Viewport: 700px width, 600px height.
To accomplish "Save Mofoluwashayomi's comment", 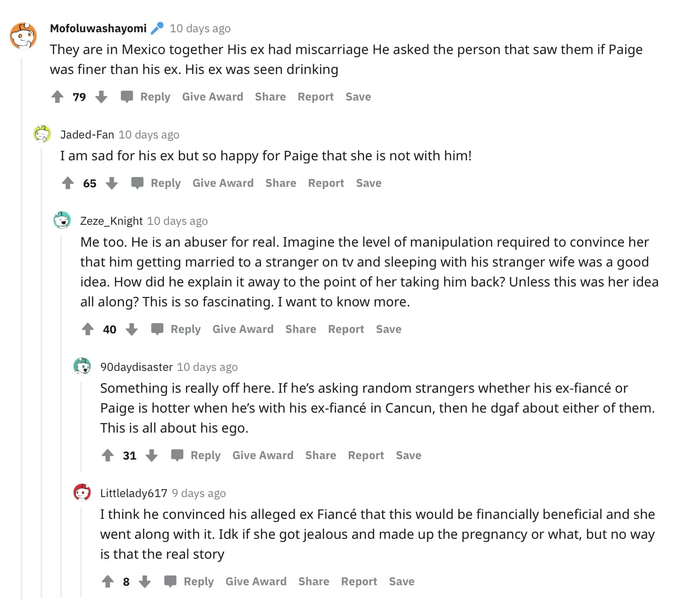I will coord(358,97).
